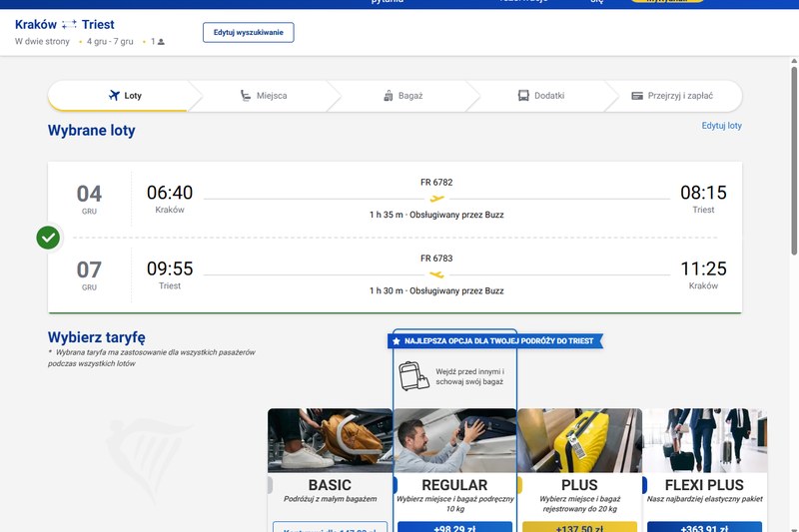The image size is (799, 532).
Task: Click 1 h 35 m Obsługiwany przez Buzz text
Action: click(436, 215)
